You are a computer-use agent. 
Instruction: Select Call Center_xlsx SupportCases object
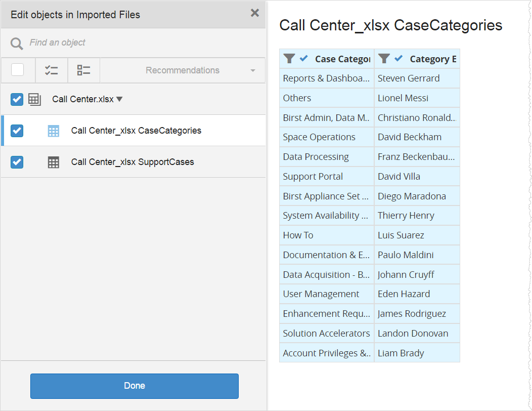point(132,162)
